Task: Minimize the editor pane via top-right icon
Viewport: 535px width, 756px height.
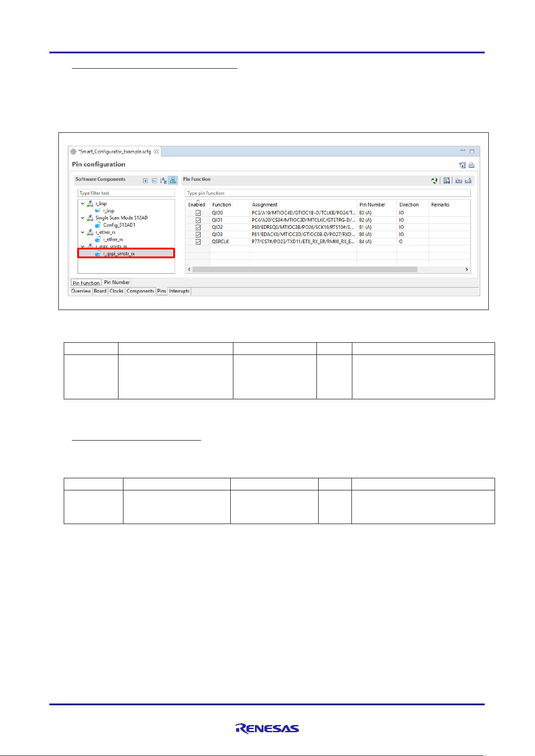Action: pyautogui.click(x=463, y=151)
